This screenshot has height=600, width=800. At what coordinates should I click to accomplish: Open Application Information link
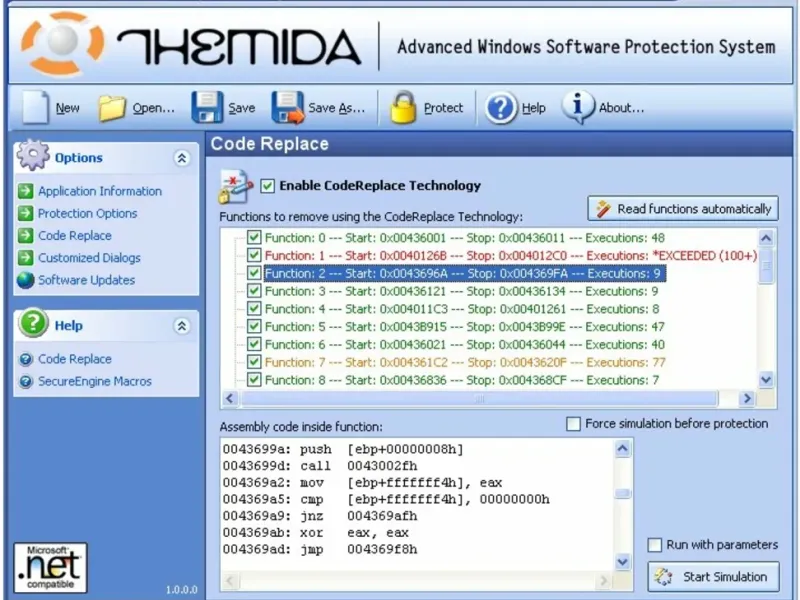pos(100,191)
